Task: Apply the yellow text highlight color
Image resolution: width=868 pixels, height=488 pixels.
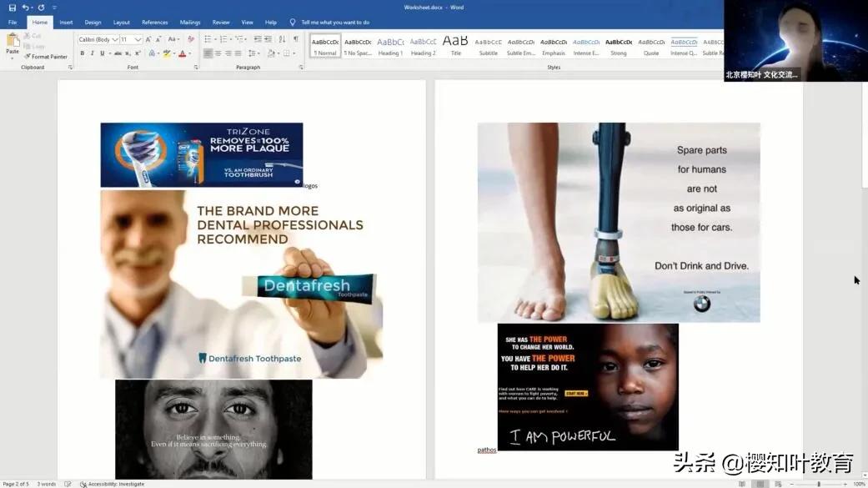Action: click(x=167, y=53)
